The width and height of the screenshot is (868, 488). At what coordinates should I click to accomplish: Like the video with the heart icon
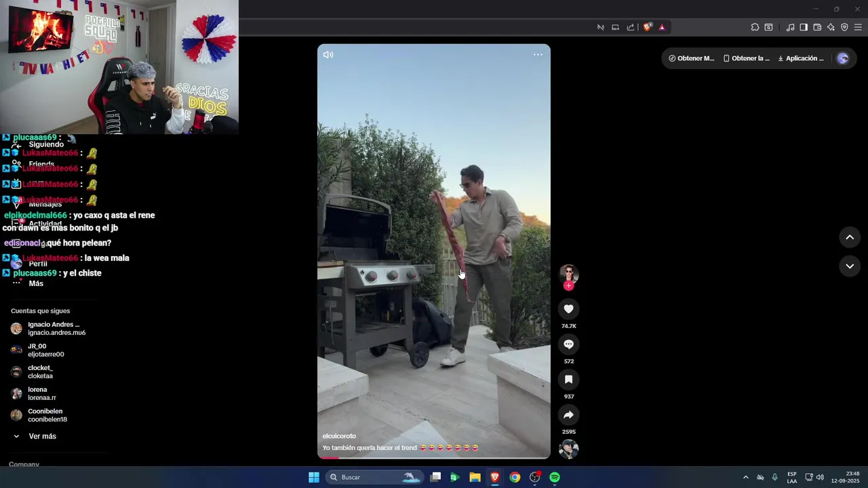point(568,309)
